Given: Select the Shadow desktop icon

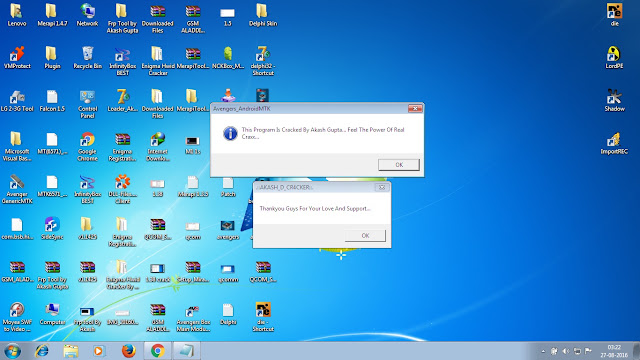Looking at the screenshot, I should coord(614,100).
